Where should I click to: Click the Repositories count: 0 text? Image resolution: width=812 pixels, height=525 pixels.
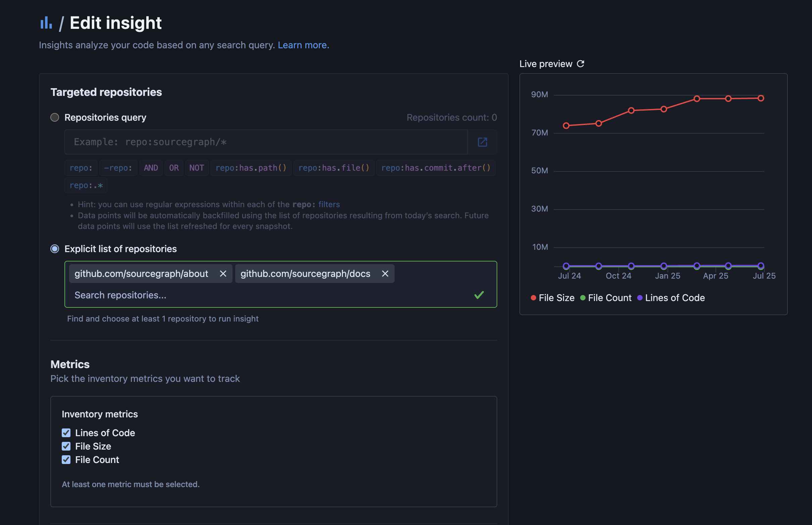pyautogui.click(x=452, y=118)
